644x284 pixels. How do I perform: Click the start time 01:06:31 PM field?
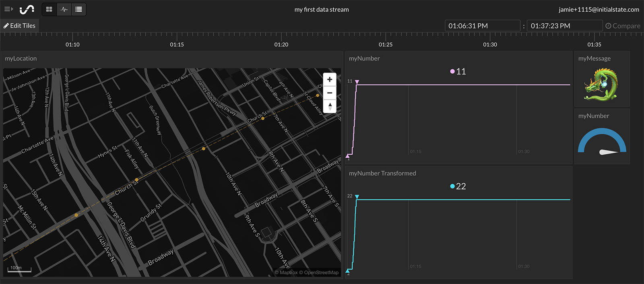[x=482, y=26]
